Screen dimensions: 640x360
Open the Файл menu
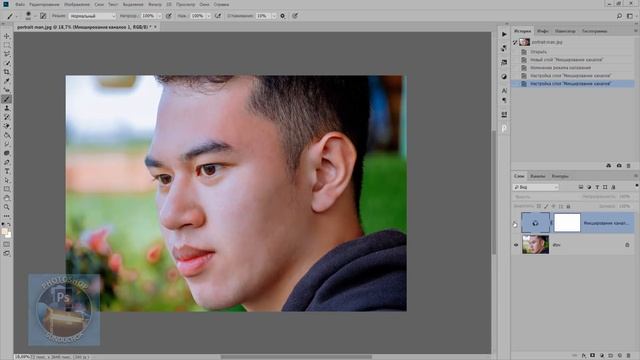[20, 4]
